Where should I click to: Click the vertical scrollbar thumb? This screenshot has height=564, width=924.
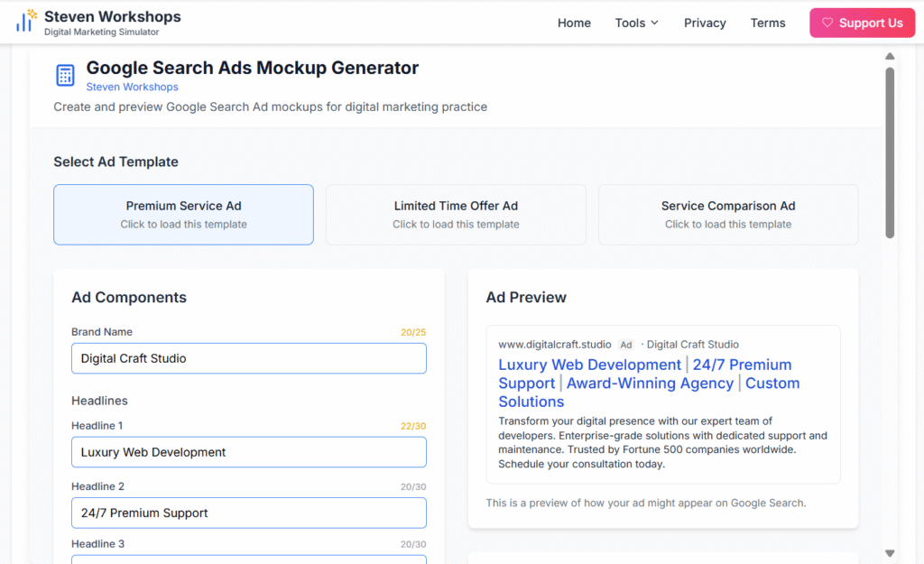pyautogui.click(x=890, y=153)
